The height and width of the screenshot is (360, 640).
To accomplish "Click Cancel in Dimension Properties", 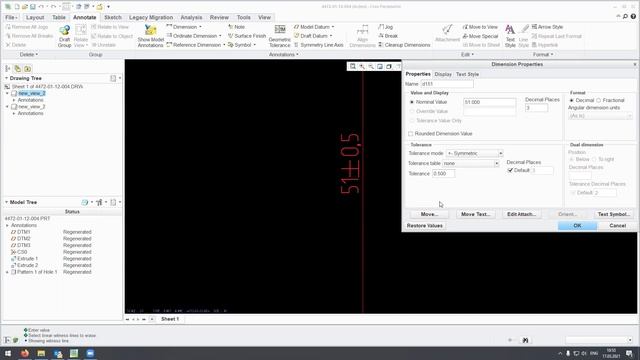I will [617, 226].
